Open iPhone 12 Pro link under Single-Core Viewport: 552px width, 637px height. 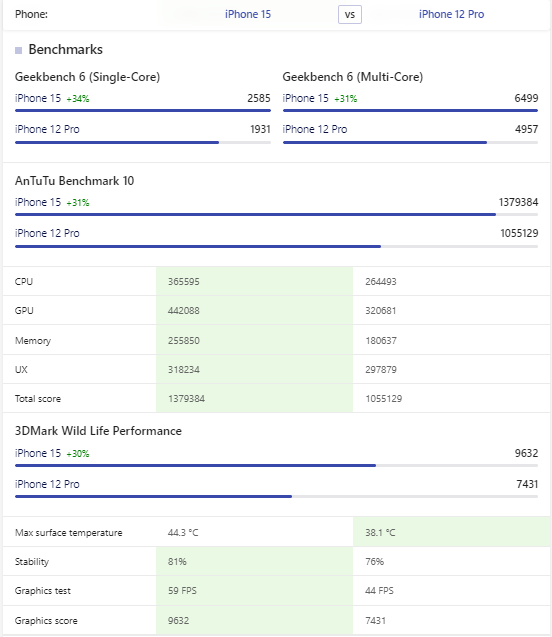click(x=47, y=129)
